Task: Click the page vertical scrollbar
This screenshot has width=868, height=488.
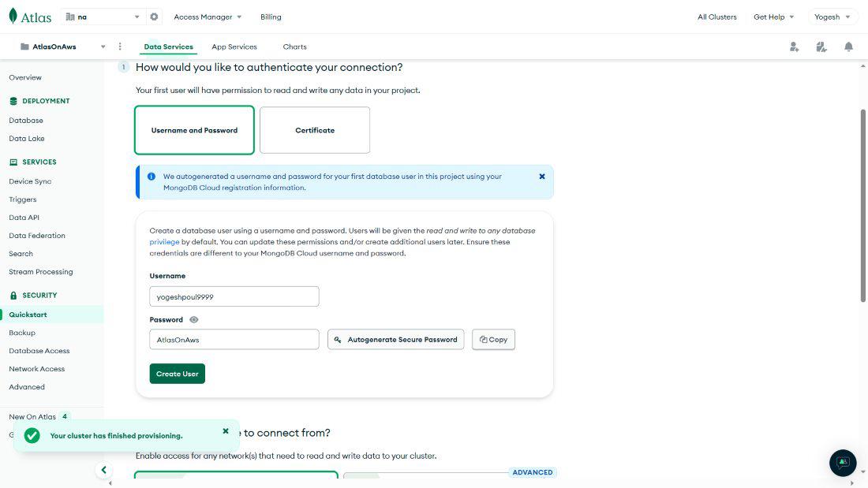Action: 862,205
